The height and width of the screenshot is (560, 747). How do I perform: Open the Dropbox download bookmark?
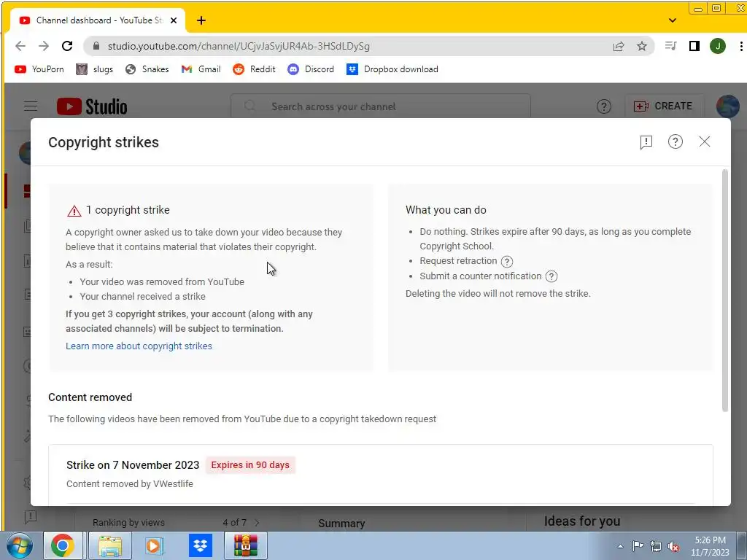tap(392, 69)
